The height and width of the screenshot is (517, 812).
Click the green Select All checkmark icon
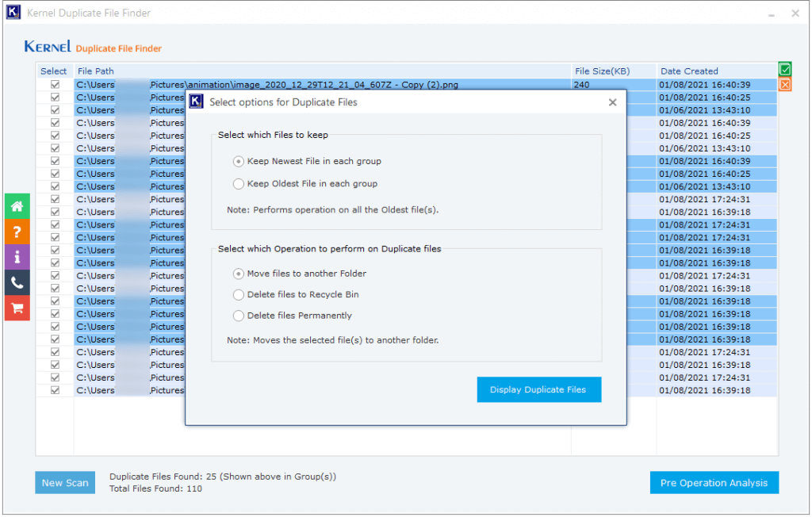(x=785, y=70)
